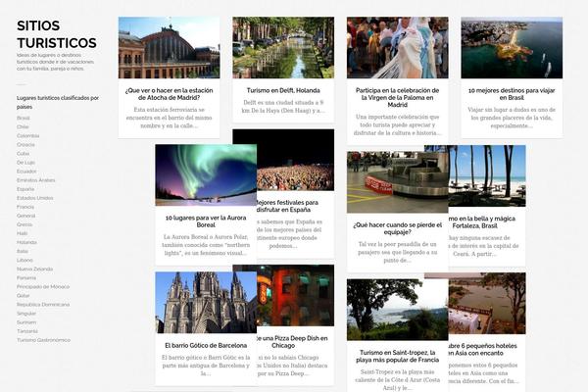Open the Libano category
588x392 pixels.
click(24, 260)
